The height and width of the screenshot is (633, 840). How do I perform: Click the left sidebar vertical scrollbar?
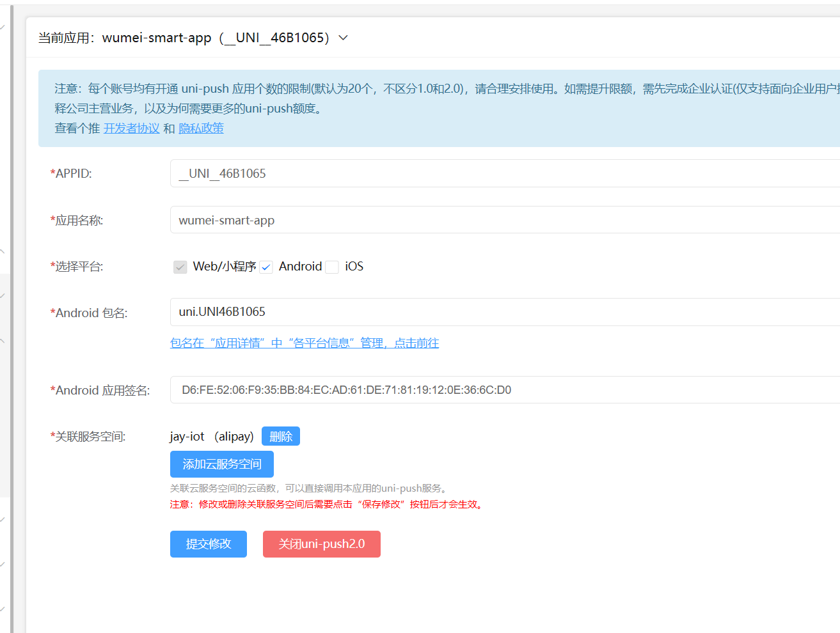tap(12, 320)
